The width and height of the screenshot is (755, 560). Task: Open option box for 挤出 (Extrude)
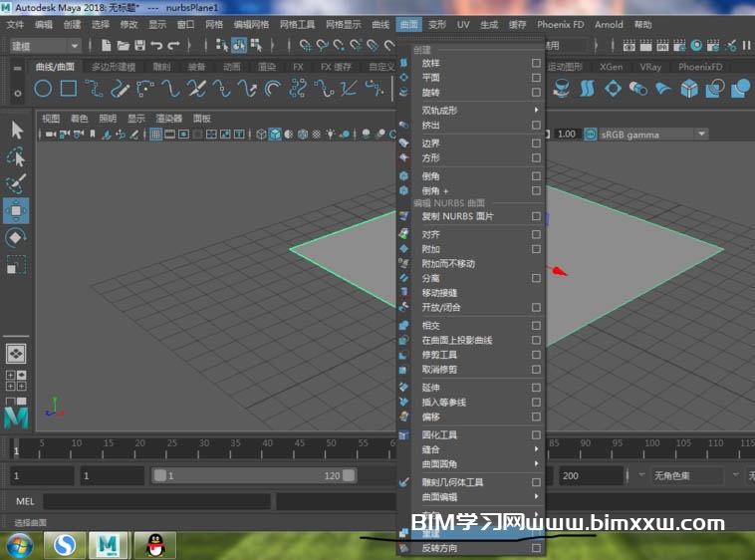(x=536, y=125)
